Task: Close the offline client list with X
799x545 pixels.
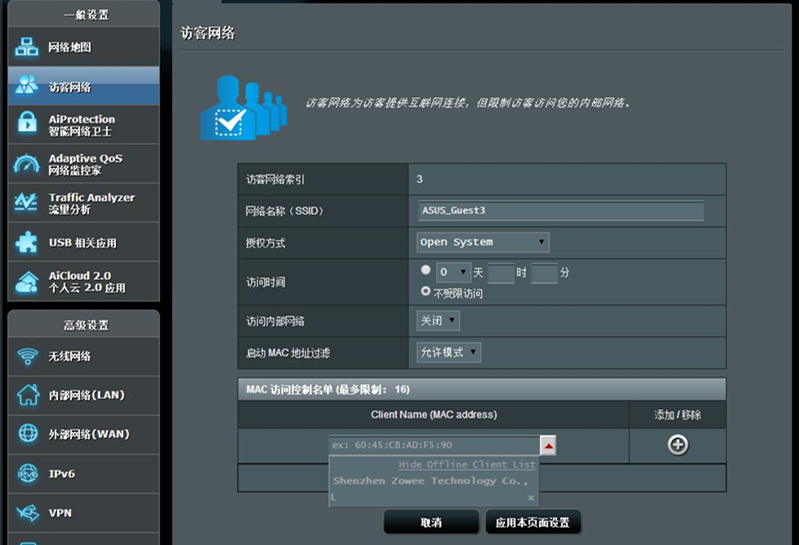Action: click(x=531, y=498)
